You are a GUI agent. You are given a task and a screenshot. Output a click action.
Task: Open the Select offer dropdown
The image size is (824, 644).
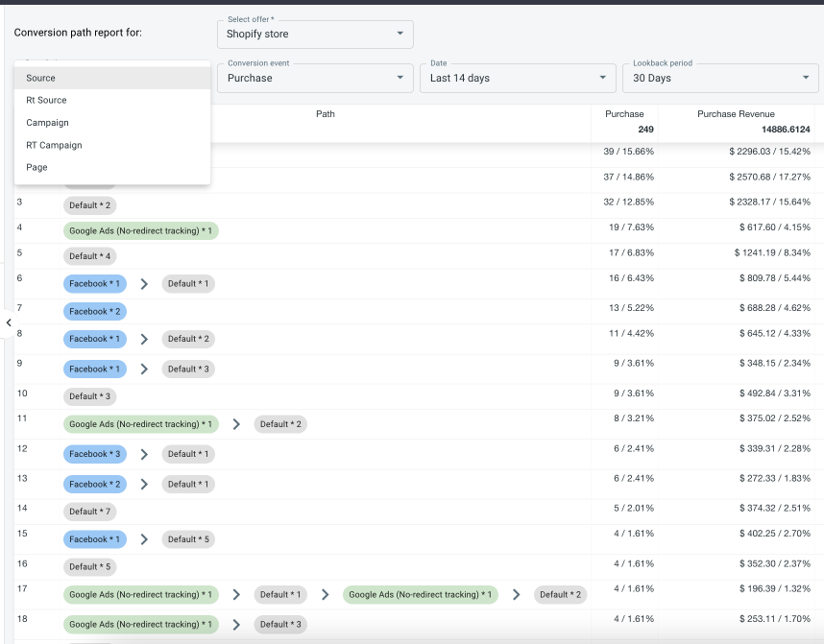coord(315,35)
